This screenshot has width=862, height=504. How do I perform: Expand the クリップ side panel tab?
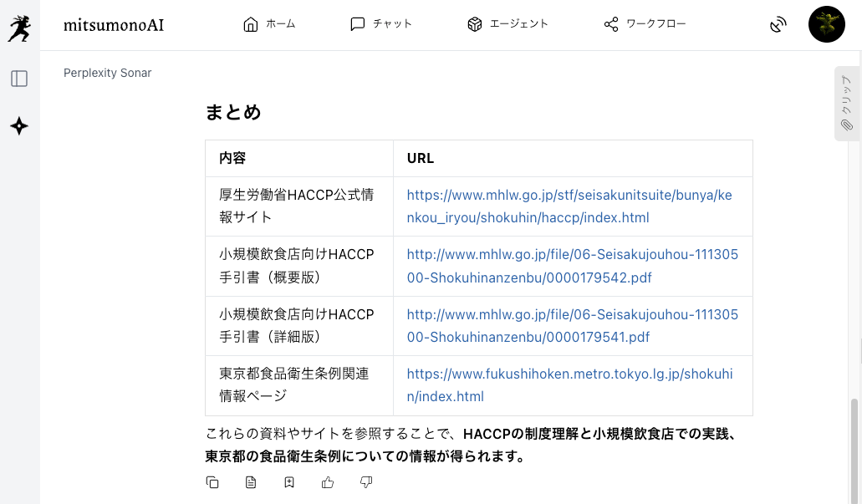(846, 104)
